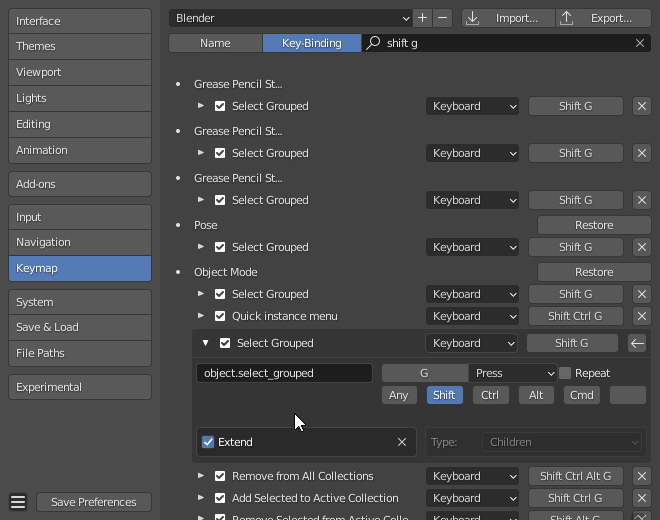Click the G key assignment button

tap(425, 373)
